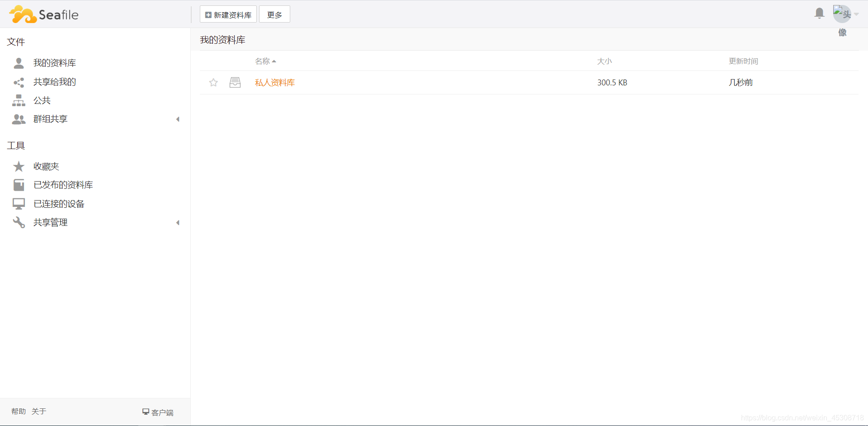Open 已发布的资料库 page
This screenshot has height=426, width=868.
63,185
